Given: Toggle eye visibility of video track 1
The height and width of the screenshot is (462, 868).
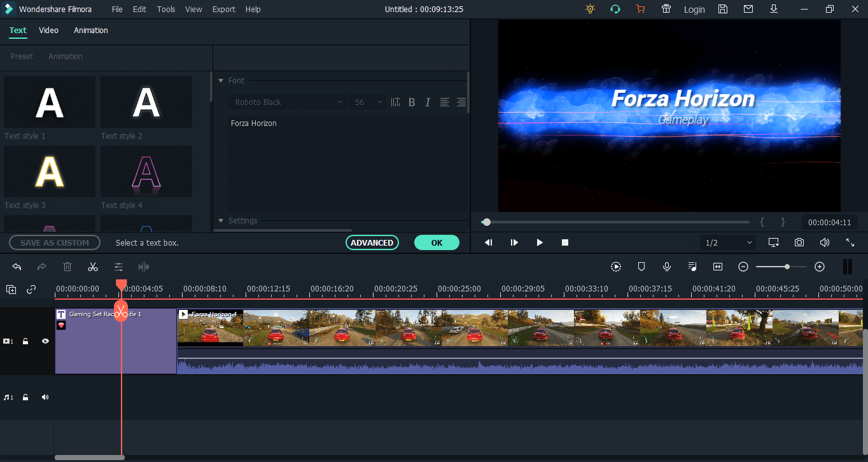Looking at the screenshot, I should pyautogui.click(x=45, y=341).
